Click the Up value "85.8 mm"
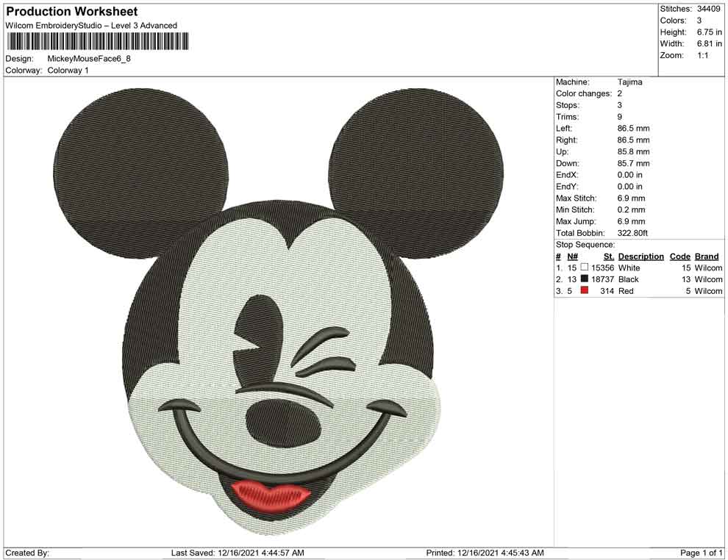Image resolution: width=728 pixels, height=560 pixels. pos(633,151)
